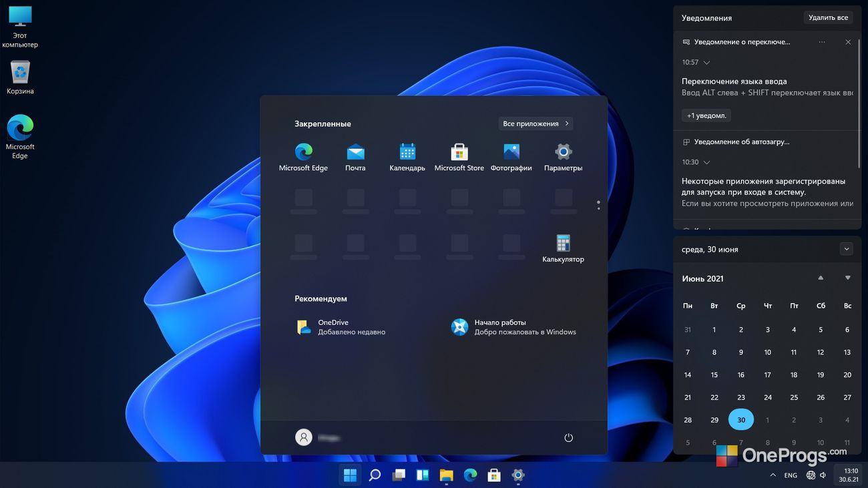
Task: Select the Корзина recycle bin icon
Action: point(20,77)
